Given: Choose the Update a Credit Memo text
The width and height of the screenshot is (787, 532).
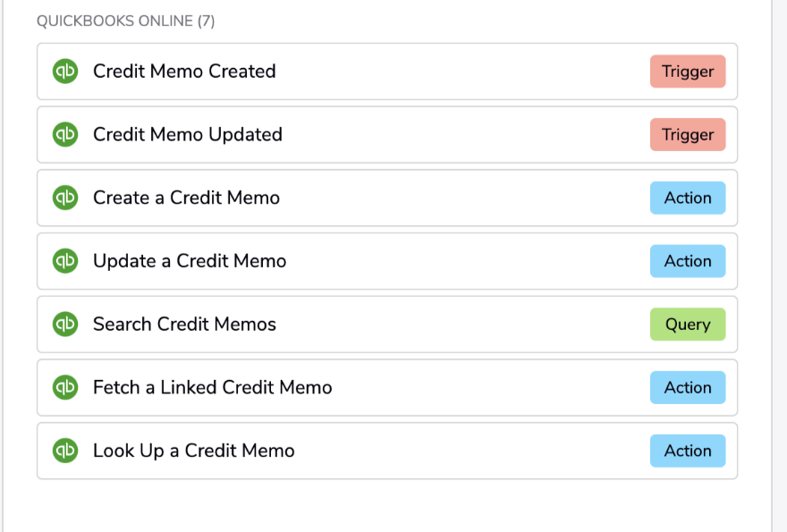Looking at the screenshot, I should pyautogui.click(x=190, y=261).
